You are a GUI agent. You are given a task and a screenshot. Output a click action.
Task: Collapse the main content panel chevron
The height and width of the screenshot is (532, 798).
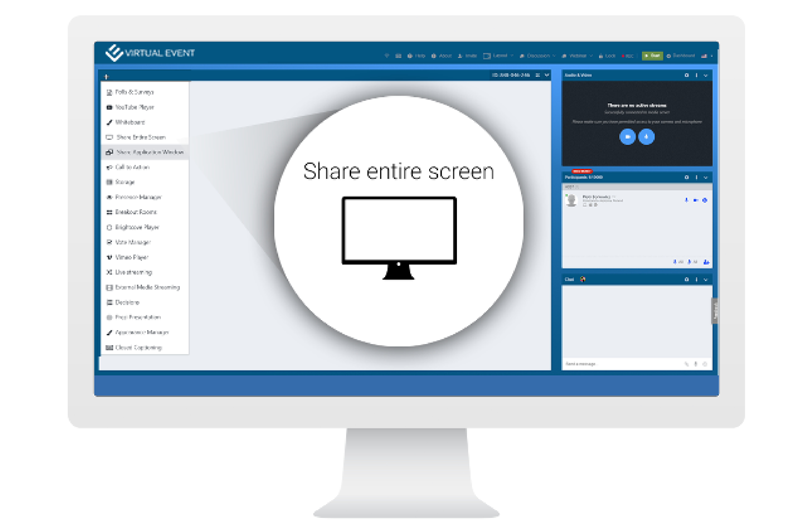(546, 75)
